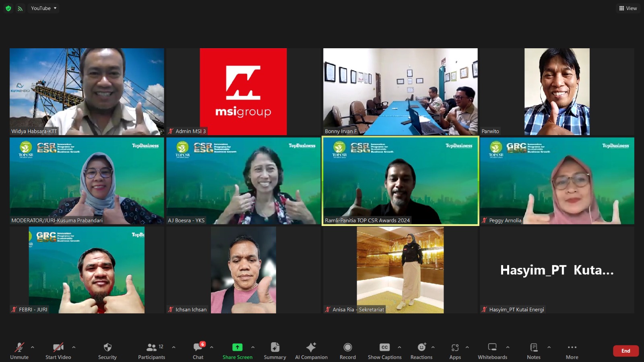Expand the YouTube livestream dropdown

(x=44, y=8)
